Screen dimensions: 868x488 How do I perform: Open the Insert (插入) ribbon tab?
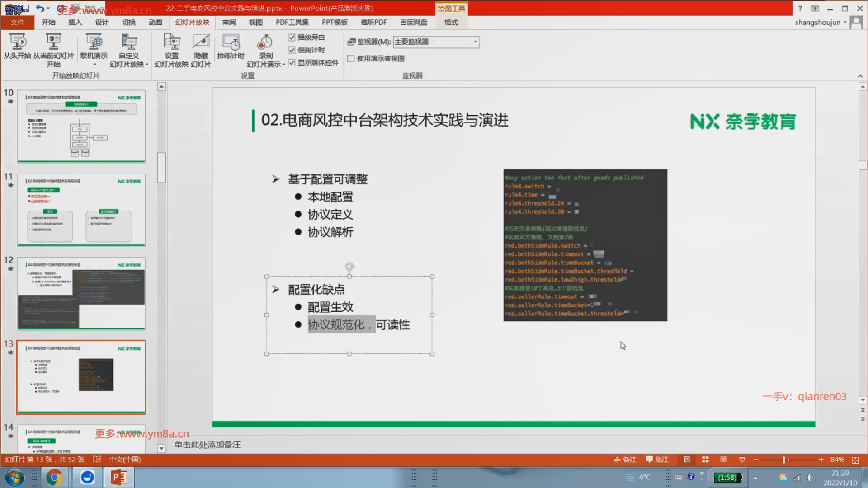75,22
